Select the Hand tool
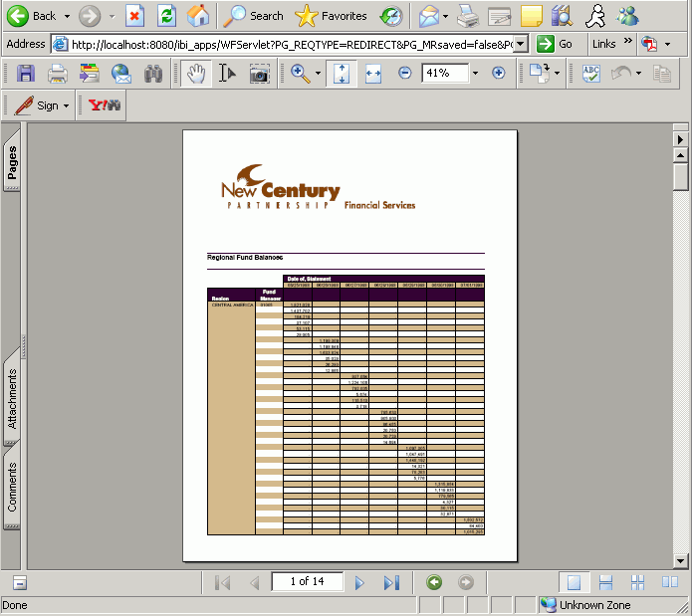The image size is (692, 616). [195, 74]
